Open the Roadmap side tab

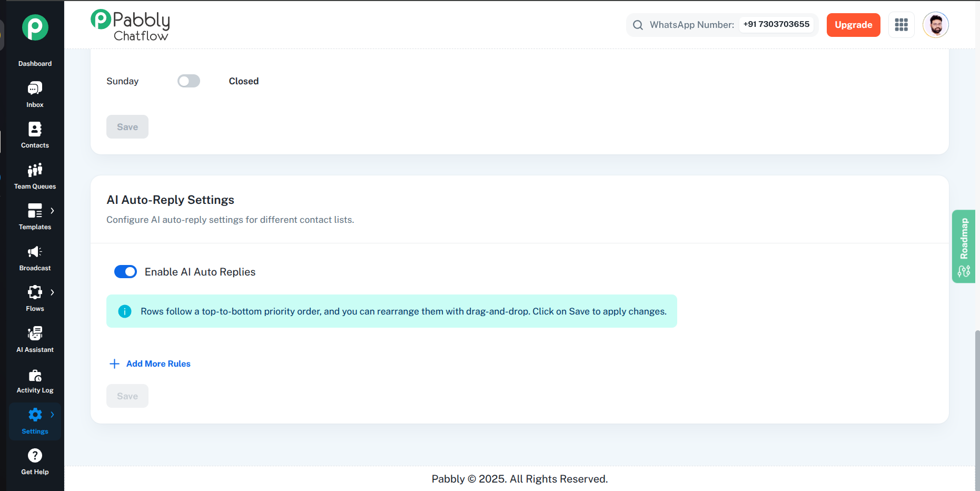click(964, 246)
